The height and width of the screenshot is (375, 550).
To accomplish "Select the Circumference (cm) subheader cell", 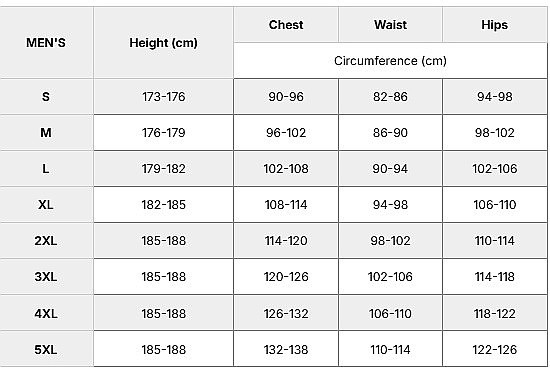I will point(390,61).
